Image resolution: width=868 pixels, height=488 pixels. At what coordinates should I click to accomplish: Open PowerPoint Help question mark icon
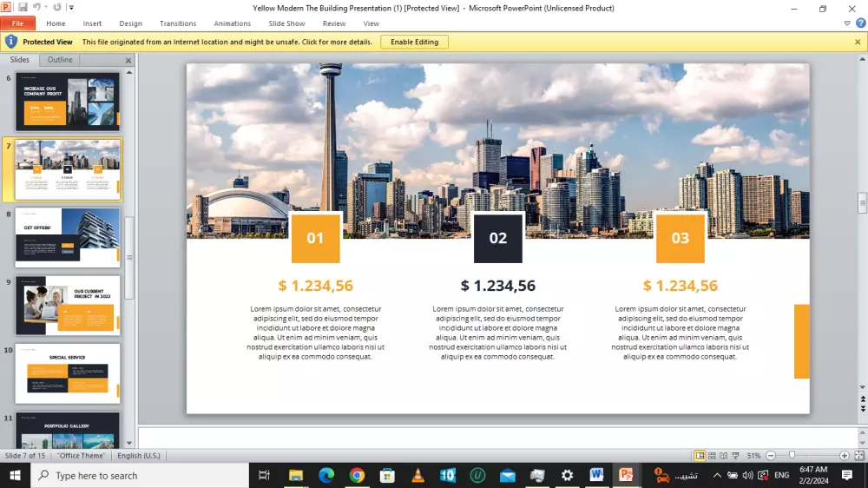[x=860, y=23]
